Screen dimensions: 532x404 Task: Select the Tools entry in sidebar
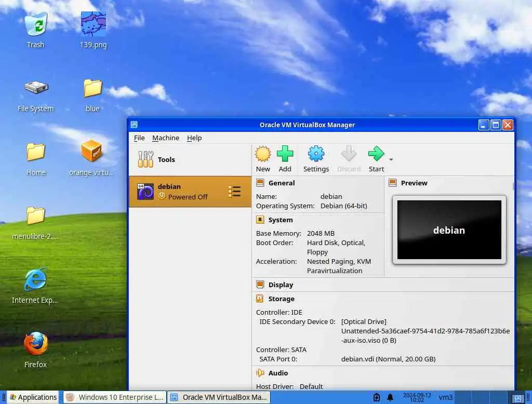click(x=190, y=159)
